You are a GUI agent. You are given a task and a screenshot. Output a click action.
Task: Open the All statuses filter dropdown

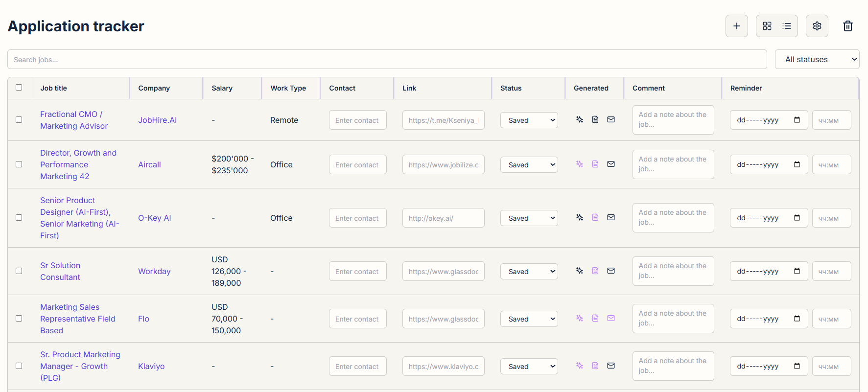[817, 59]
